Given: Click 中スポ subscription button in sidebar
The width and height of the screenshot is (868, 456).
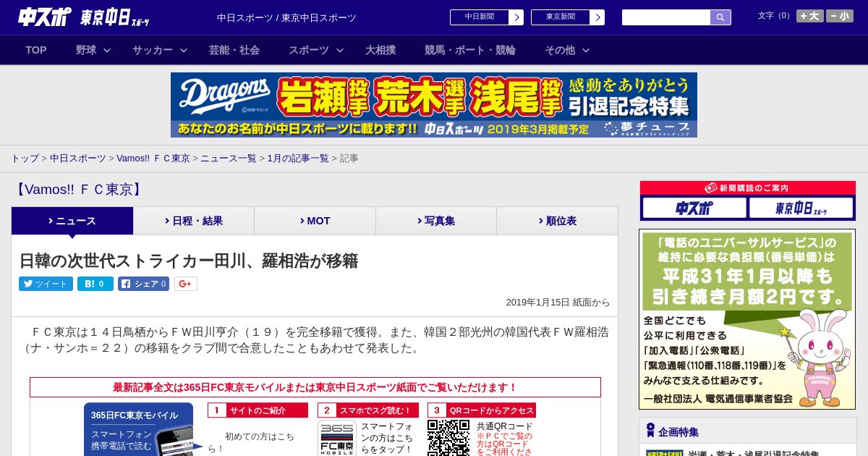Looking at the screenshot, I should tap(694, 208).
